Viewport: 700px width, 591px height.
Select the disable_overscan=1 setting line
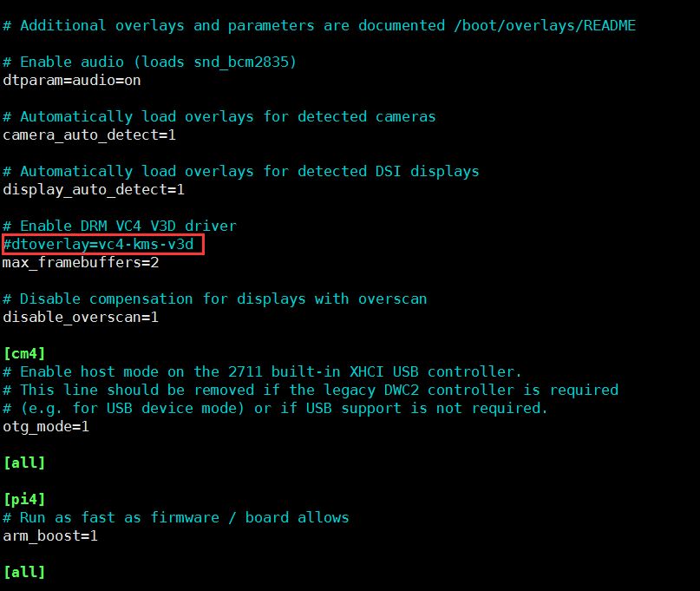pos(81,317)
